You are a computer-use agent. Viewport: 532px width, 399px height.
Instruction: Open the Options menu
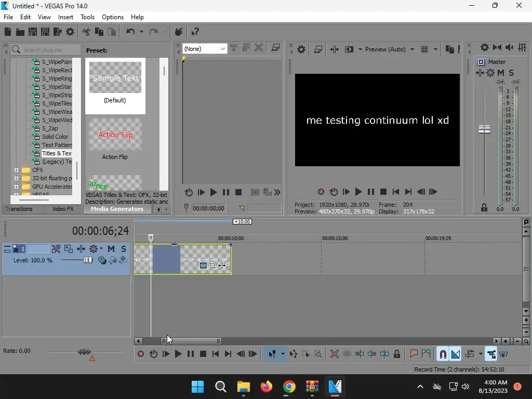point(113,17)
